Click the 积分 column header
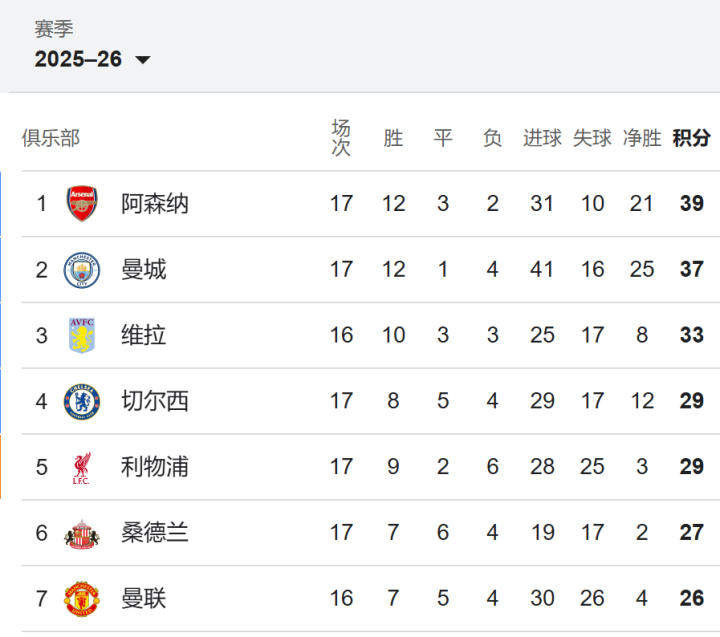The width and height of the screenshot is (720, 637). pos(691,138)
